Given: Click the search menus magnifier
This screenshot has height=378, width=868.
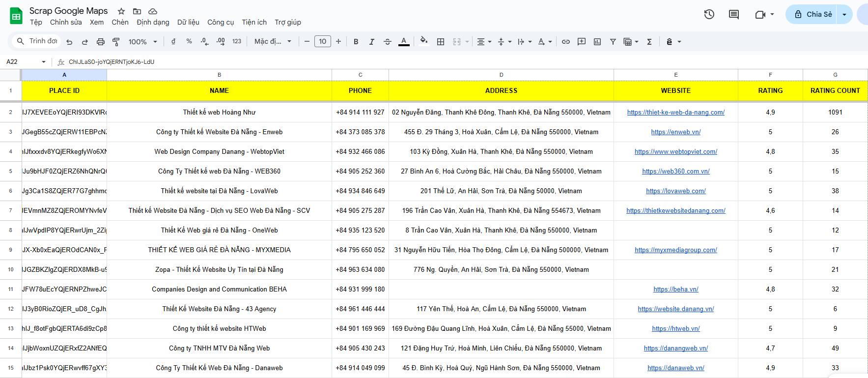Looking at the screenshot, I should 20,41.
